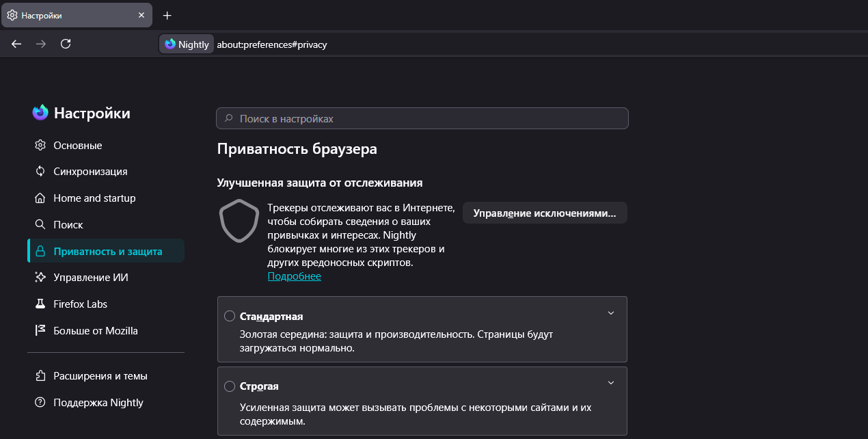Select the Строгая protection radio button
This screenshot has width=868, height=439.
(230, 386)
